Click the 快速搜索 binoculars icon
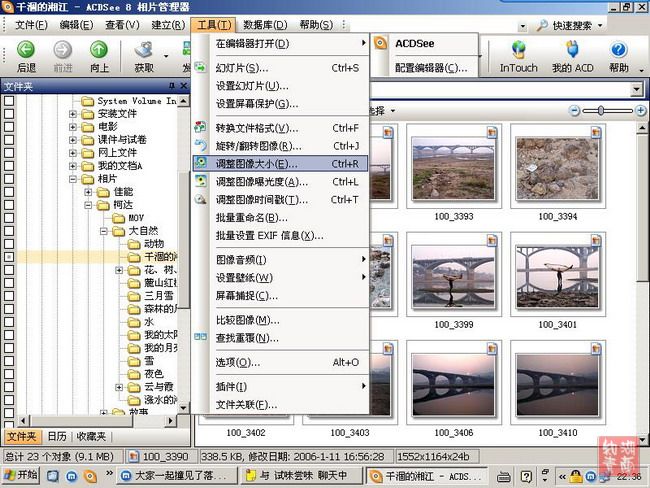The height and width of the screenshot is (488, 650). point(541,24)
